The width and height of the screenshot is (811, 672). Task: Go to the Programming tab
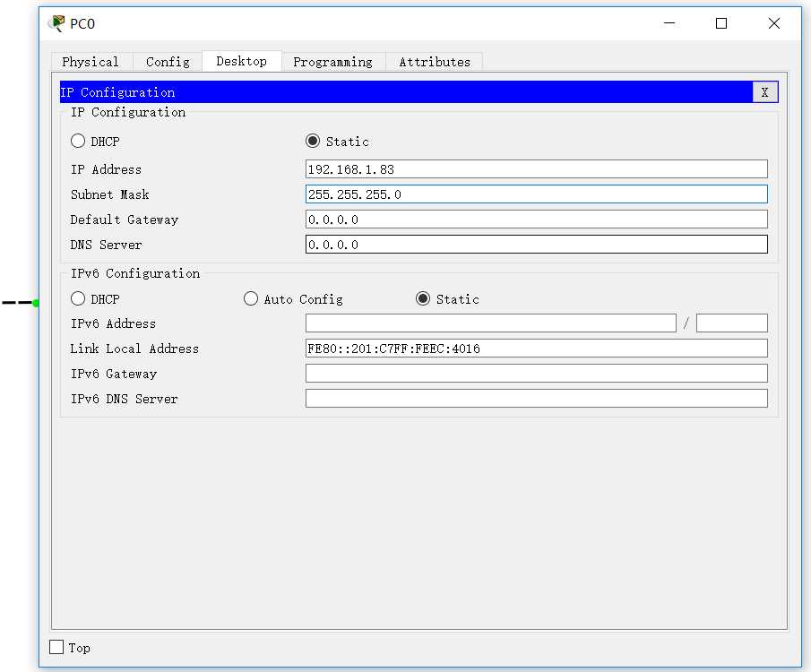tap(333, 62)
